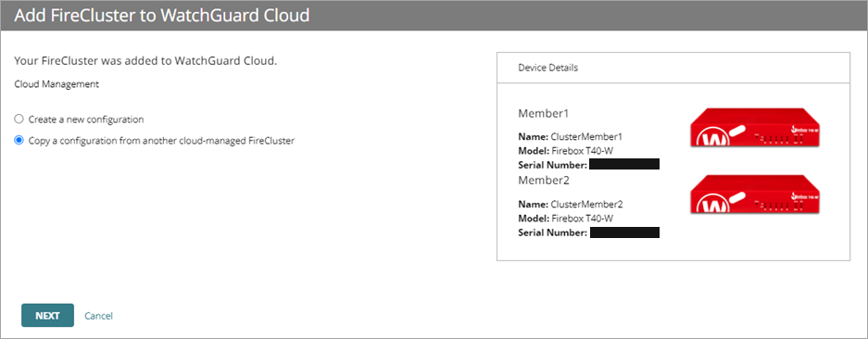The height and width of the screenshot is (339, 868).
Task: Click Member1 Model: Firebox T40-W text
Action: click(x=565, y=151)
